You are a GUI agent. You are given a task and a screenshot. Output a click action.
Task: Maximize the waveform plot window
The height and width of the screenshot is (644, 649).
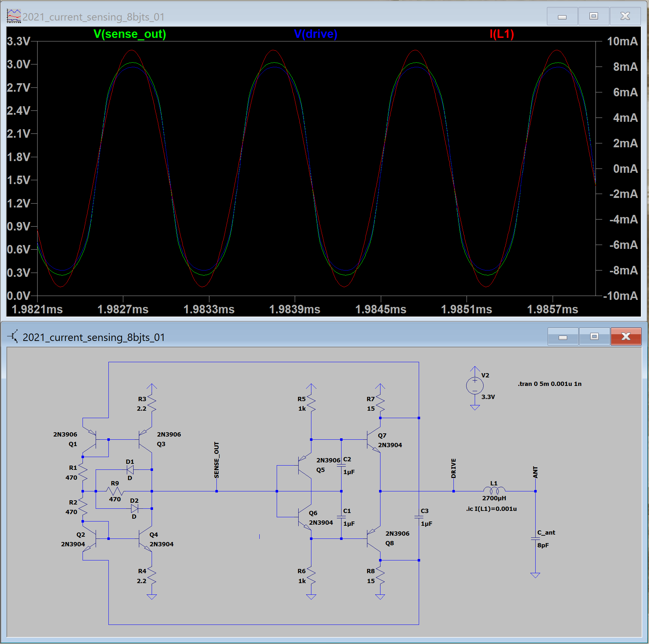(x=594, y=16)
